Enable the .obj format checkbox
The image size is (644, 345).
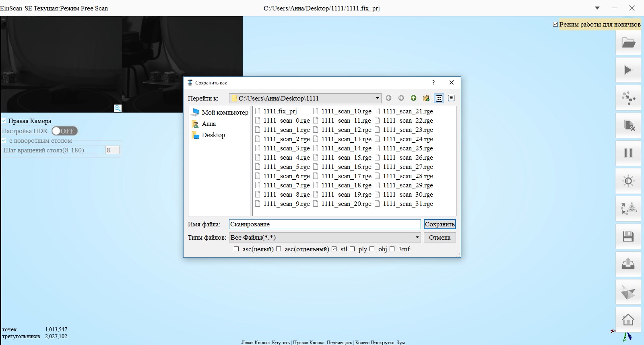[x=372, y=249]
